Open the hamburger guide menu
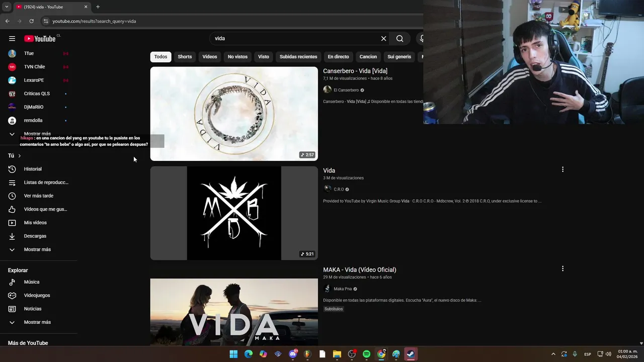The image size is (644, 362). pos(12,39)
